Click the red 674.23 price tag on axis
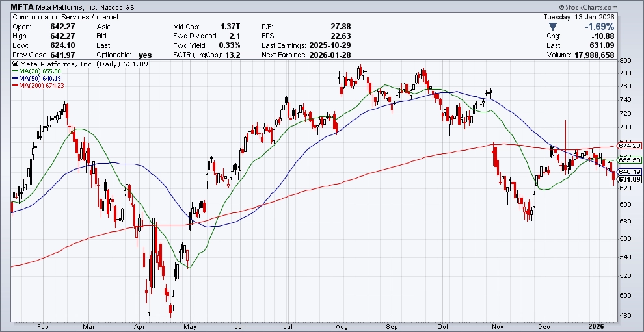Image resolution: width=644 pixels, height=332 pixels. click(x=630, y=146)
